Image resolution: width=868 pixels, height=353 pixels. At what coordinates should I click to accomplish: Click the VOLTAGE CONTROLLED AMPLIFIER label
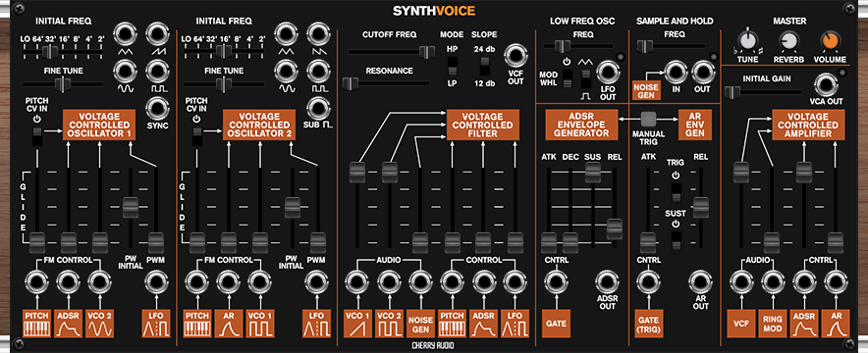(x=809, y=125)
